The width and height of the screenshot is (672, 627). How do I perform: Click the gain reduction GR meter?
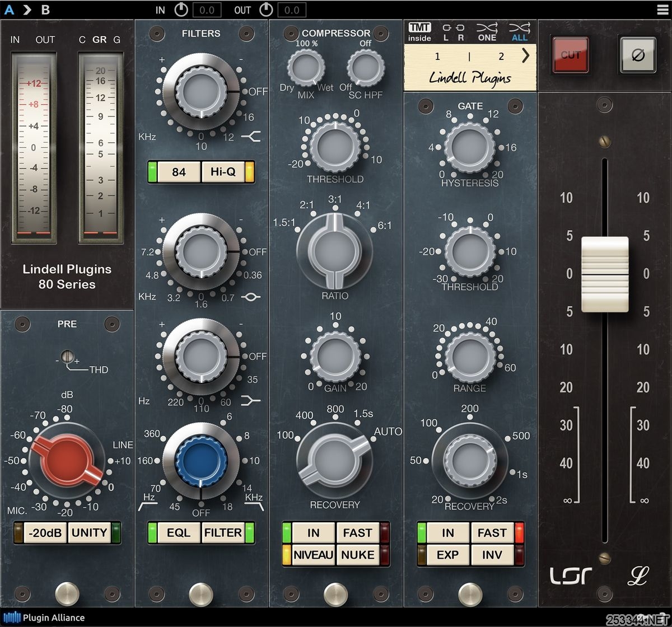pos(101,148)
